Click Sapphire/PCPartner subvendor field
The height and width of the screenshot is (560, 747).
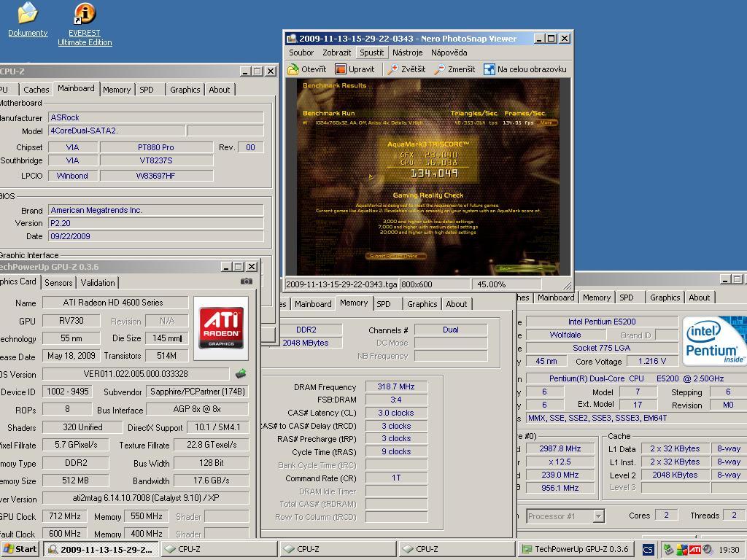click(x=197, y=392)
